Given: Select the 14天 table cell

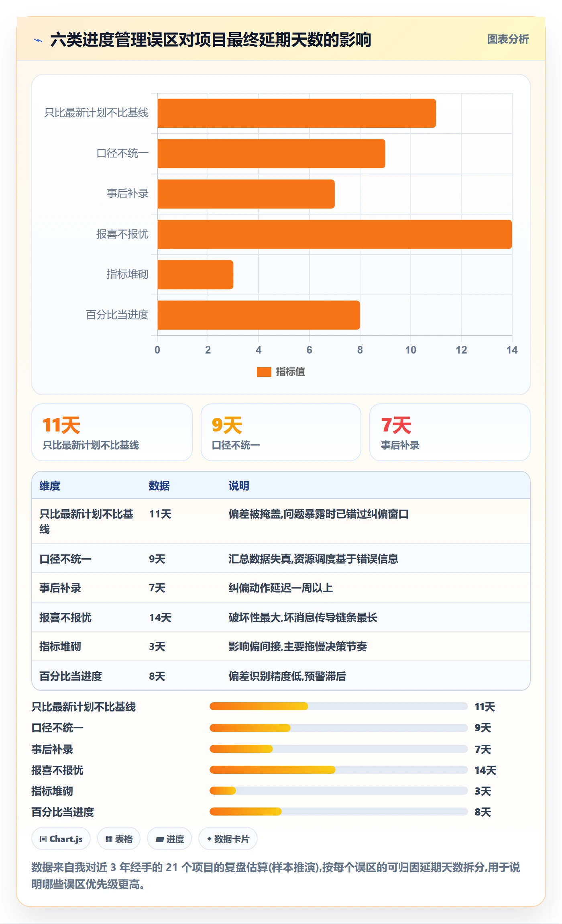Looking at the screenshot, I should click(160, 617).
